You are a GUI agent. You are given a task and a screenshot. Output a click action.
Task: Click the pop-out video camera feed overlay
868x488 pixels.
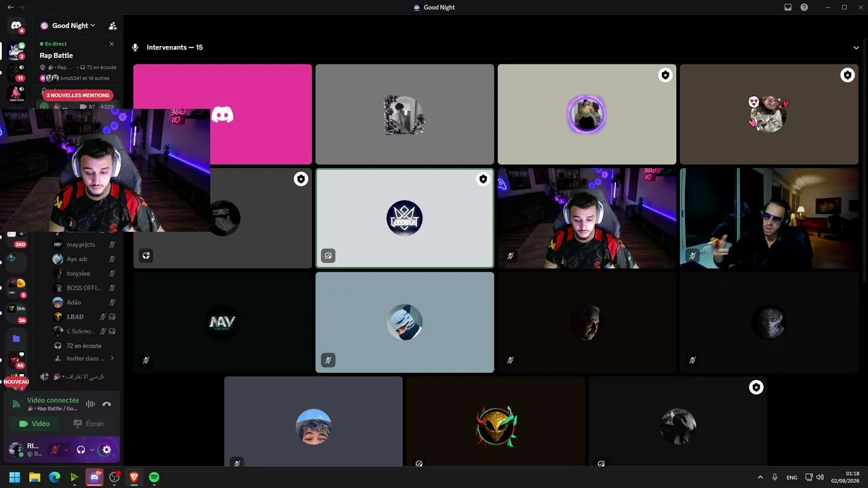[x=105, y=170]
